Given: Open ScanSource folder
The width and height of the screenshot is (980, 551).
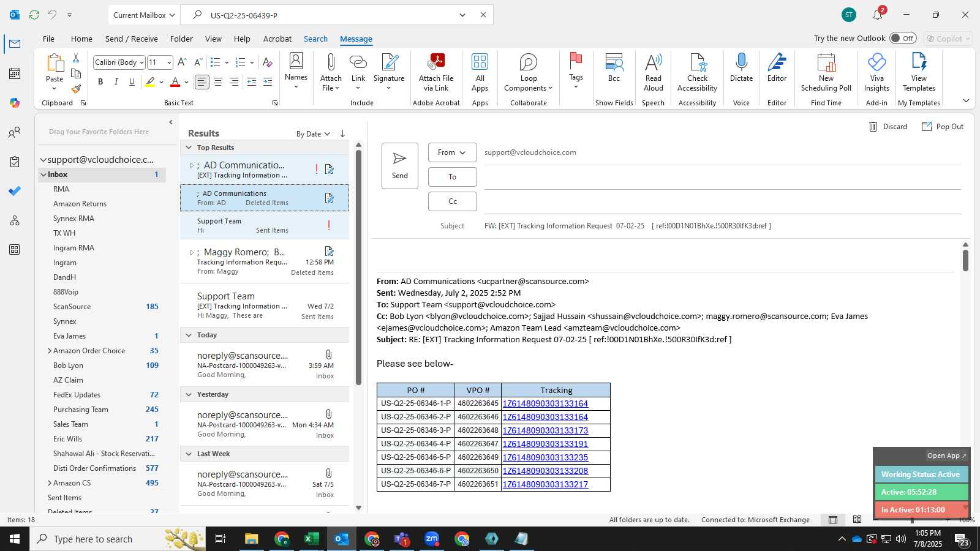Looking at the screenshot, I should (72, 307).
